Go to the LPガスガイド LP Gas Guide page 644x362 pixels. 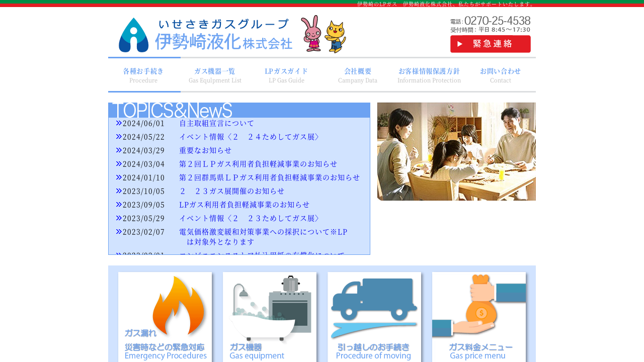[286, 75]
